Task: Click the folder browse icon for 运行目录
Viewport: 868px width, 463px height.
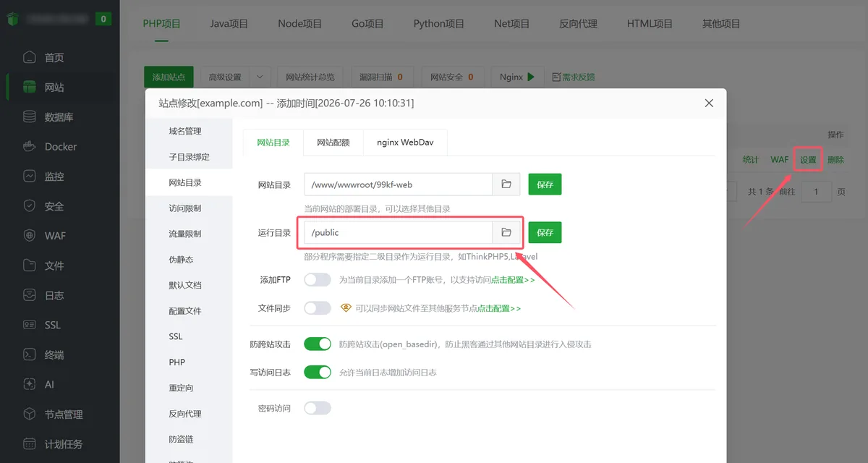Action: click(x=506, y=232)
